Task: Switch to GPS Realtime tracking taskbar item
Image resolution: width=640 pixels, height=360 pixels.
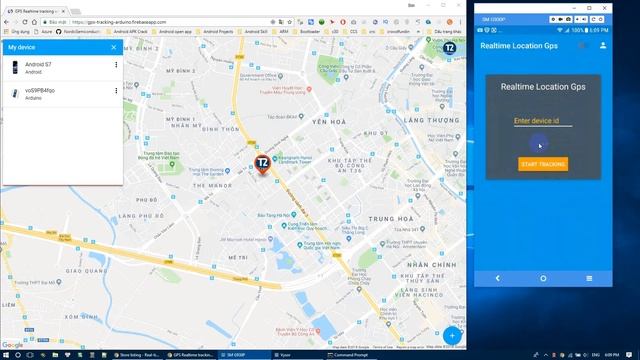Action: 190,355
